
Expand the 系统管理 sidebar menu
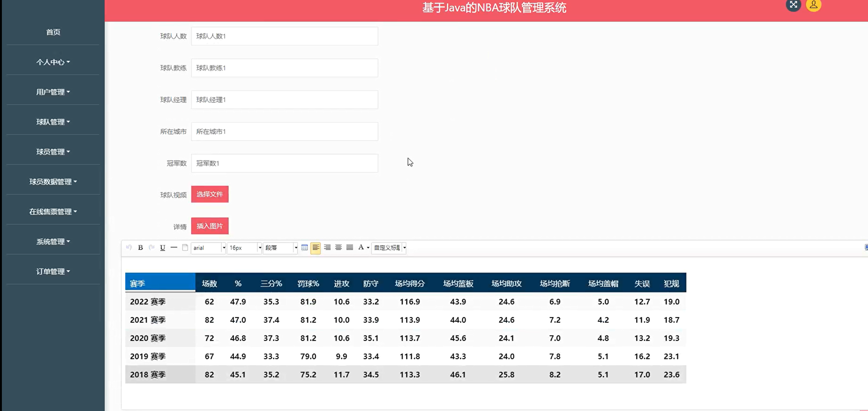click(x=53, y=241)
